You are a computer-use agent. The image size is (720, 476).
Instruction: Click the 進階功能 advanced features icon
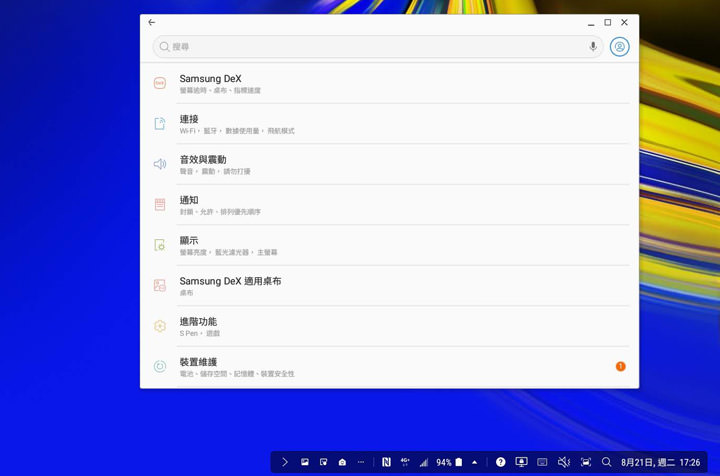click(160, 326)
